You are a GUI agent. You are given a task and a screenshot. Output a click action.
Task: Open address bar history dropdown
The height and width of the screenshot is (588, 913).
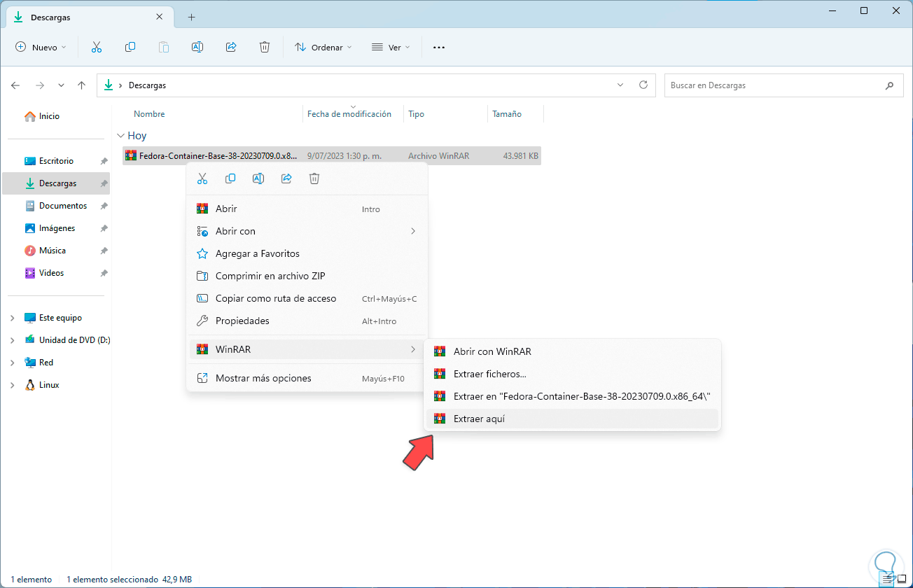[620, 85]
